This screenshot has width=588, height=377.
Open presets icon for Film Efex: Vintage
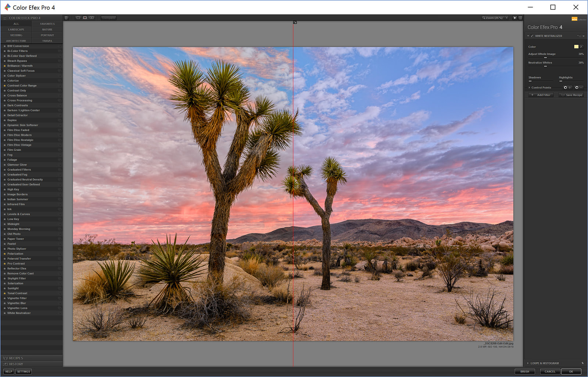59,145
